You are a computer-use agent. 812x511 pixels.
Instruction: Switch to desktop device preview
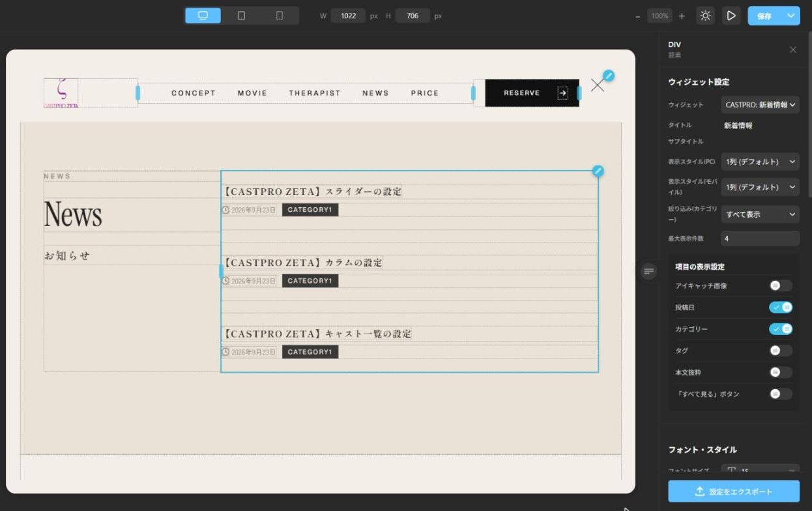(203, 16)
